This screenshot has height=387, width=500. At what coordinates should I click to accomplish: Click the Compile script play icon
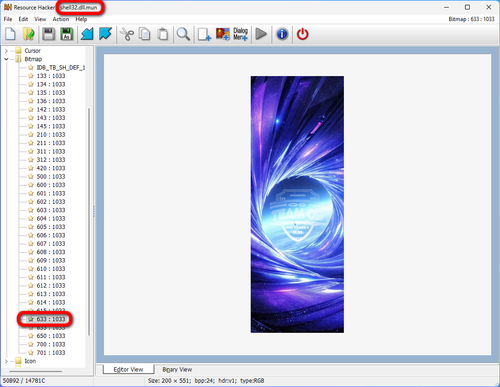[261, 34]
